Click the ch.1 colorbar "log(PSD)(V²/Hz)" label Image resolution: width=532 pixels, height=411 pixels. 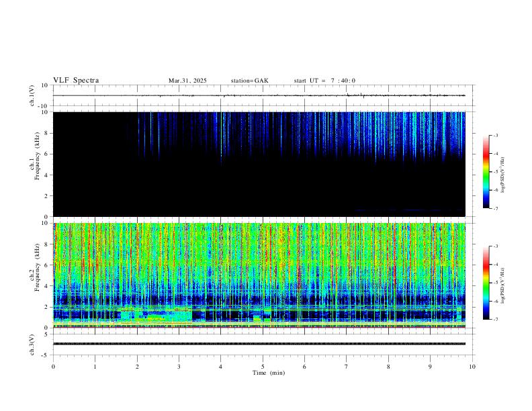(x=502, y=175)
